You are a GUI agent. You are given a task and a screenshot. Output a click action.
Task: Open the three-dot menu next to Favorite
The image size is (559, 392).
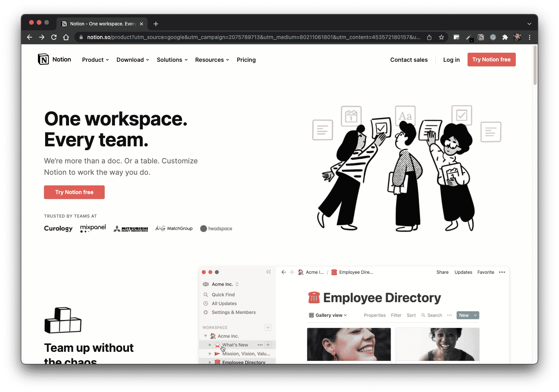point(502,272)
